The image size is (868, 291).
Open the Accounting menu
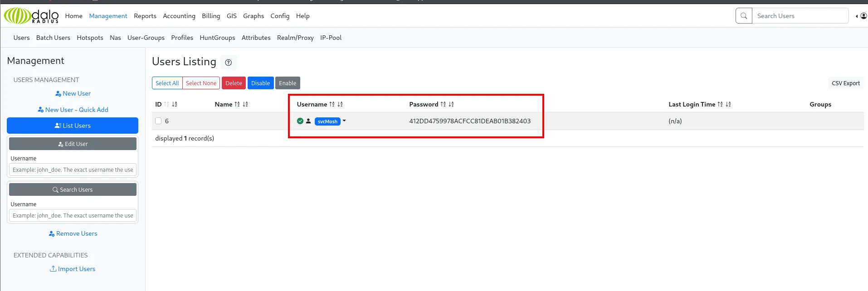179,16
